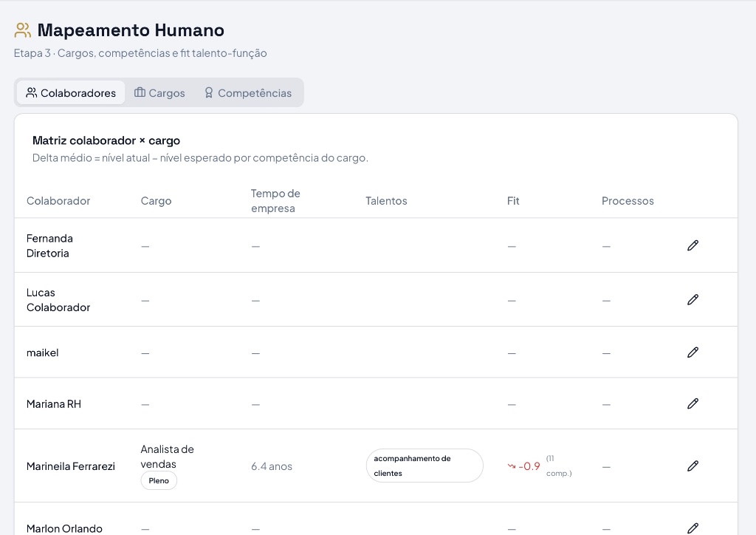This screenshot has height=535, width=756.
Task: Open edit pencil for Mariana RH
Action: coord(693,403)
